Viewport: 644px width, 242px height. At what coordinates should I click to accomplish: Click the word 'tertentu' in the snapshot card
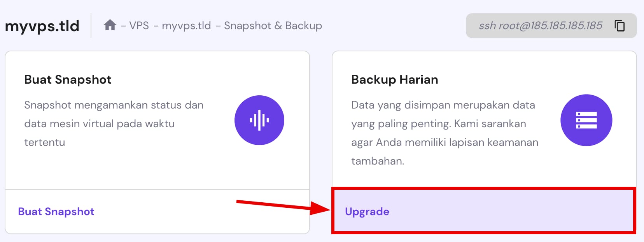pyautogui.click(x=44, y=142)
